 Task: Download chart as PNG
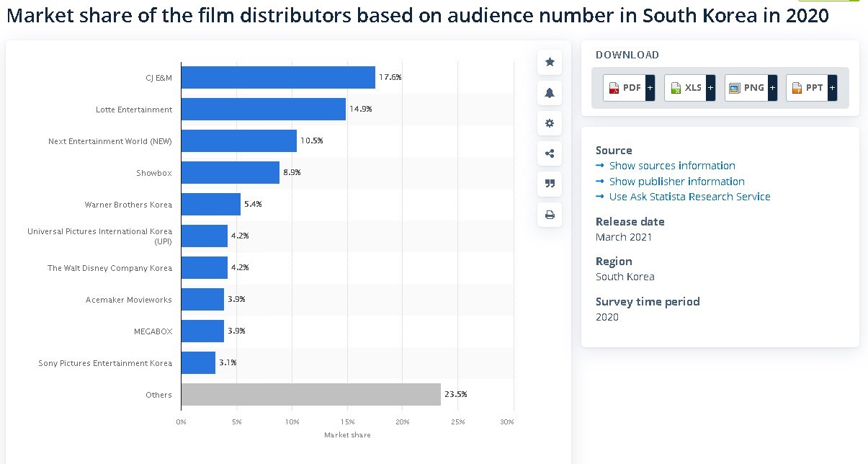pos(746,88)
